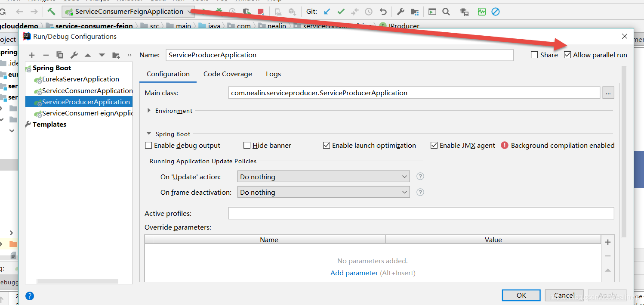Screen dimensions: 644x305
Task: Browse for main class with ellipsis button
Action: point(608,93)
